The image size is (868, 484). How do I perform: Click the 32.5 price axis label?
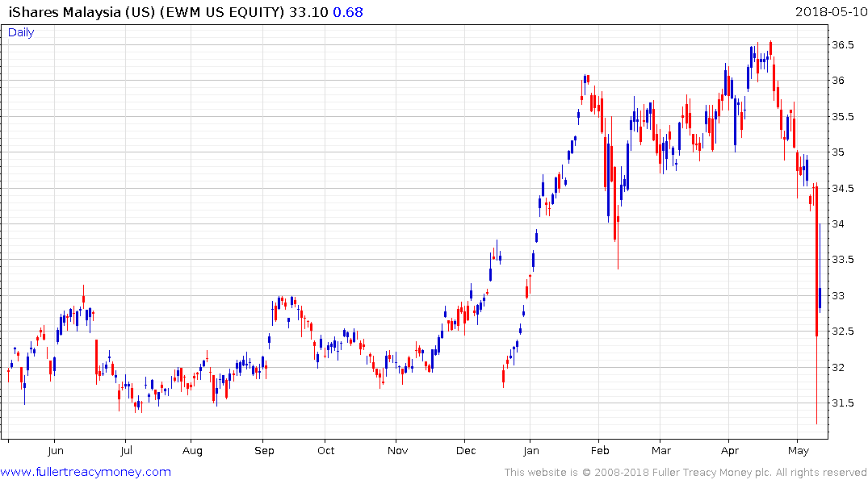coord(843,332)
